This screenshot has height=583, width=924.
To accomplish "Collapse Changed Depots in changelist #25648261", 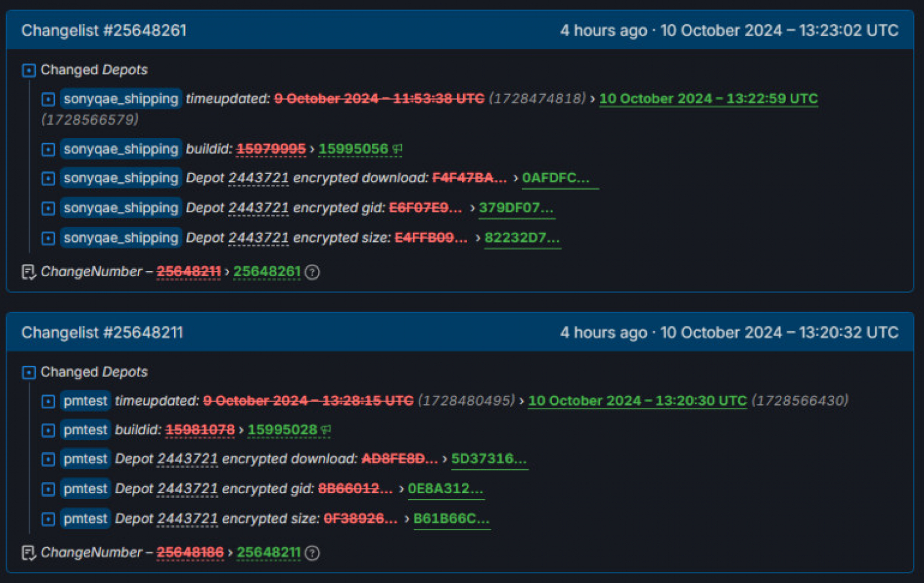I will coord(29,71).
